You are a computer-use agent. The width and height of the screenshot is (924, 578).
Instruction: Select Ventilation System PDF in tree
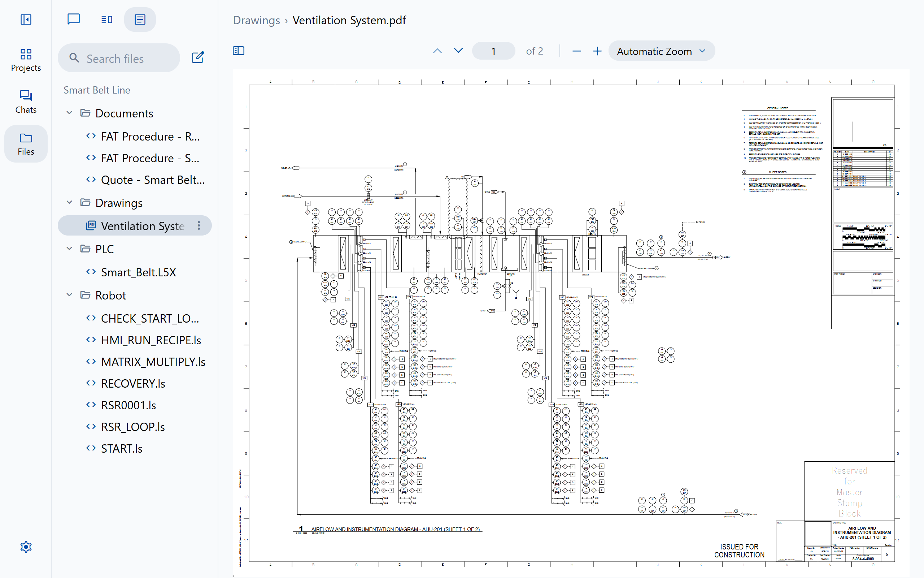pos(135,225)
